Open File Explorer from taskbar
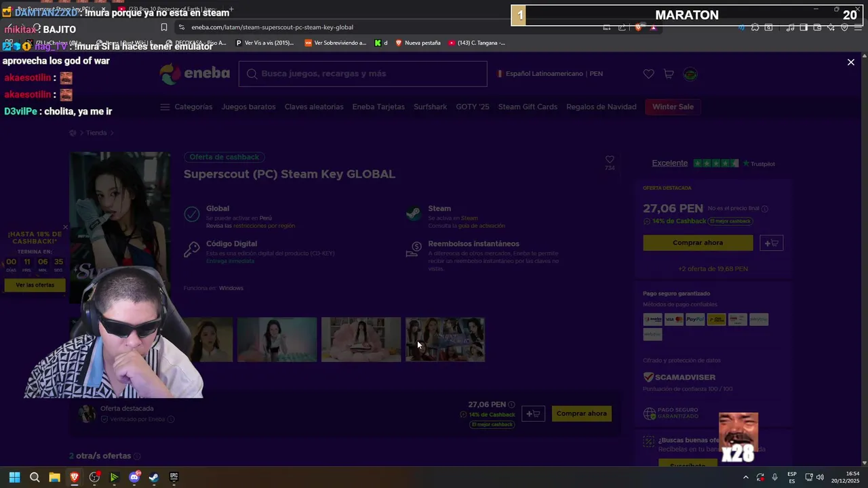Screen dimensions: 868x488 point(54,477)
